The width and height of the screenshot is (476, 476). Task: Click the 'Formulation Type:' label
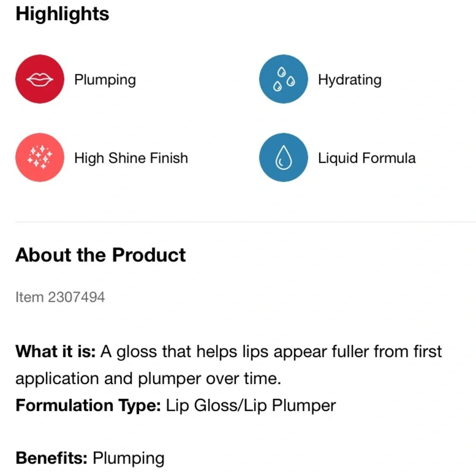click(88, 405)
